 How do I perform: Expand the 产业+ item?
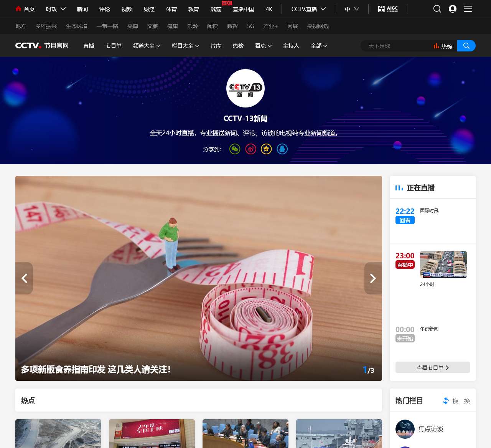[x=270, y=26]
